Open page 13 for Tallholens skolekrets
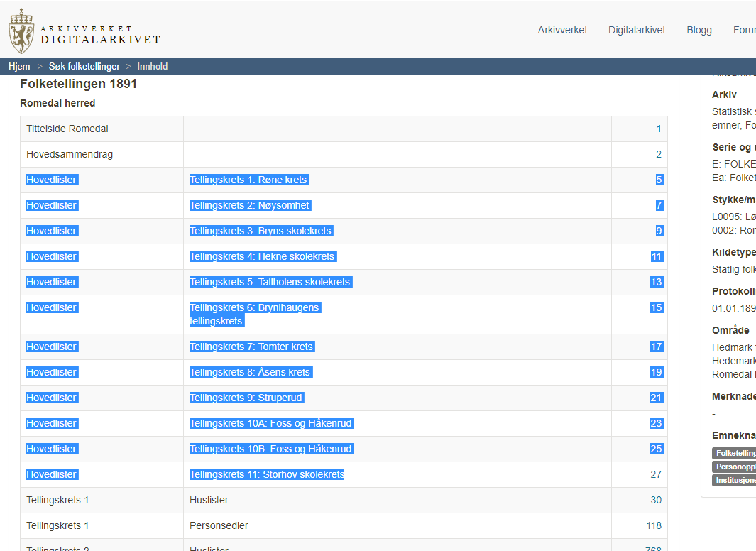Screen dimensions: 756x551 657,283
